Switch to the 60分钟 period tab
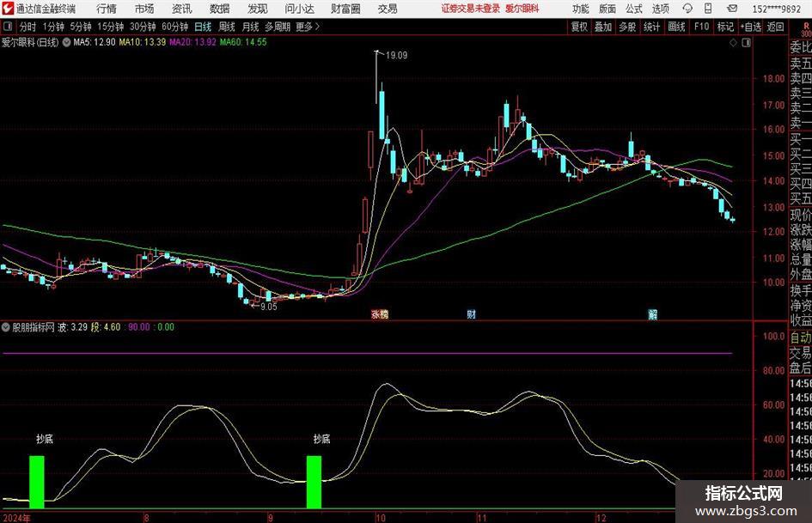The image size is (812, 523). click(174, 27)
